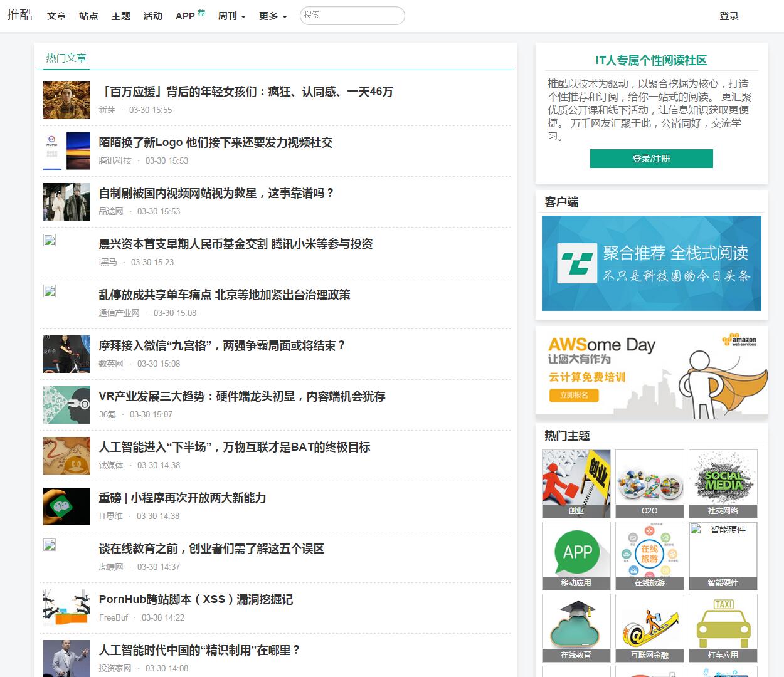
Task: Click thumbnail of 精识制用 article
Action: (66, 658)
